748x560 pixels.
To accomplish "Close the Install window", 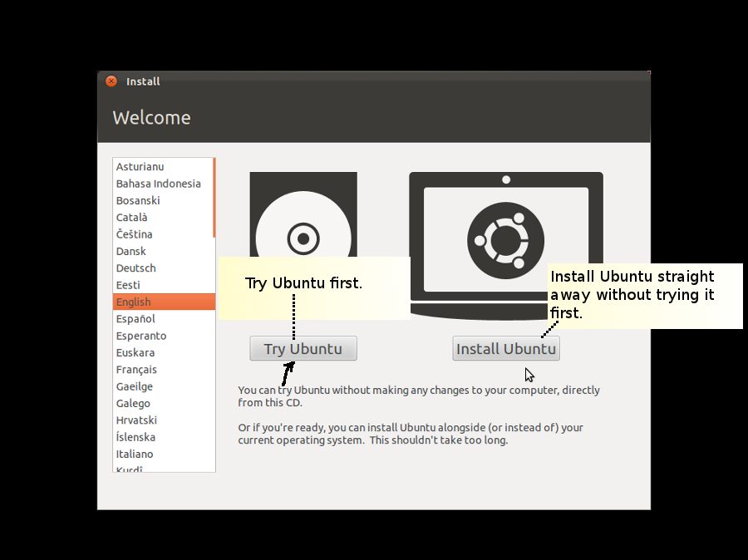I will click(x=111, y=81).
